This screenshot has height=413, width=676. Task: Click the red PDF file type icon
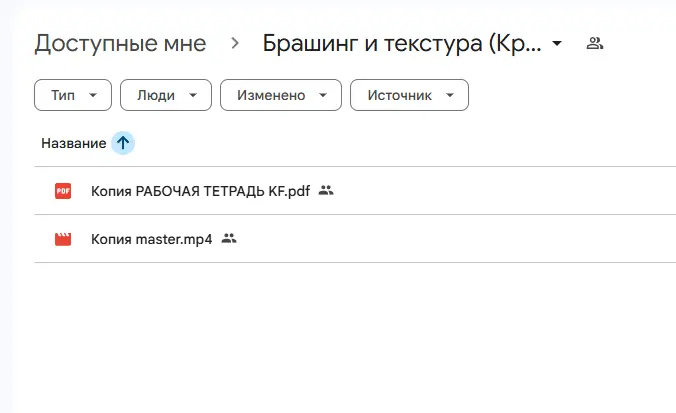point(63,191)
